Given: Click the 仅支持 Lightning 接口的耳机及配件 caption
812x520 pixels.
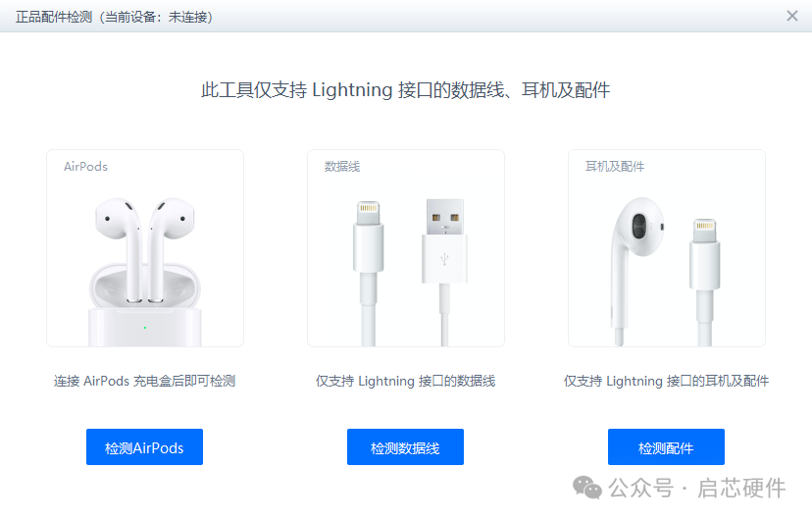Looking at the screenshot, I should [666, 382].
